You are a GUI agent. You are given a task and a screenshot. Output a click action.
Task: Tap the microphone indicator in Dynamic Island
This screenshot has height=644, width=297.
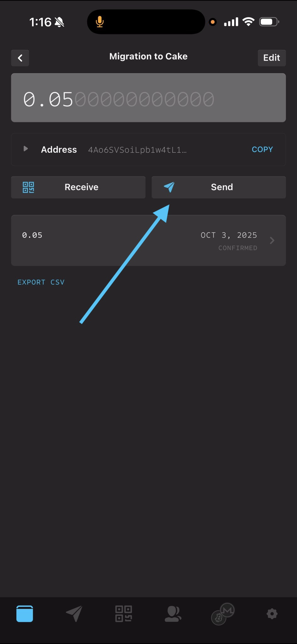coord(100,22)
